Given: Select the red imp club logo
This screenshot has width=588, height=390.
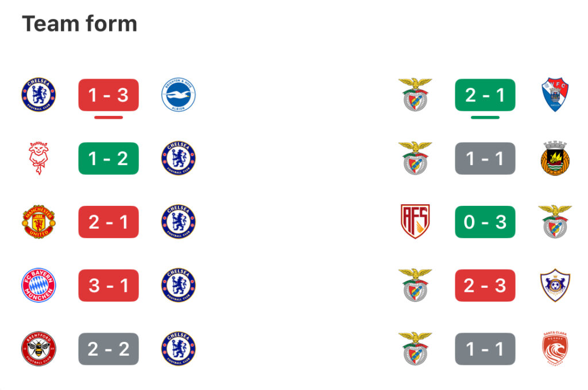Looking at the screenshot, I should [38, 158].
